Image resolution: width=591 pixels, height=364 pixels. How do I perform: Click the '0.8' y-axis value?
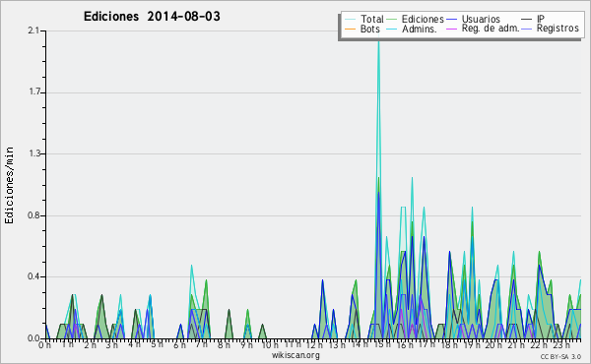pos(33,215)
